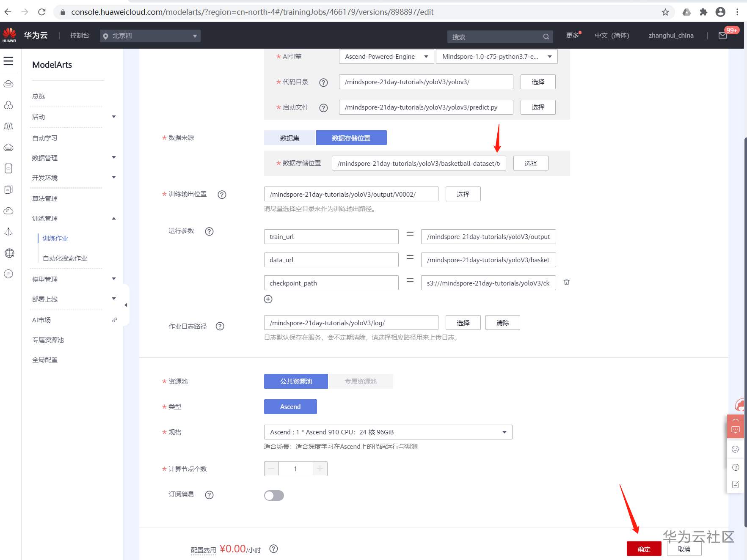Go to 自动化搜索作业 page

65,258
